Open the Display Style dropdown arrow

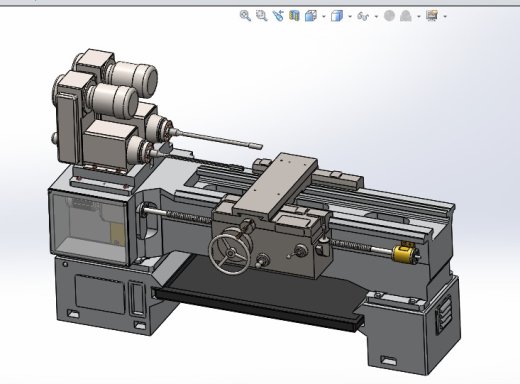[350, 16]
